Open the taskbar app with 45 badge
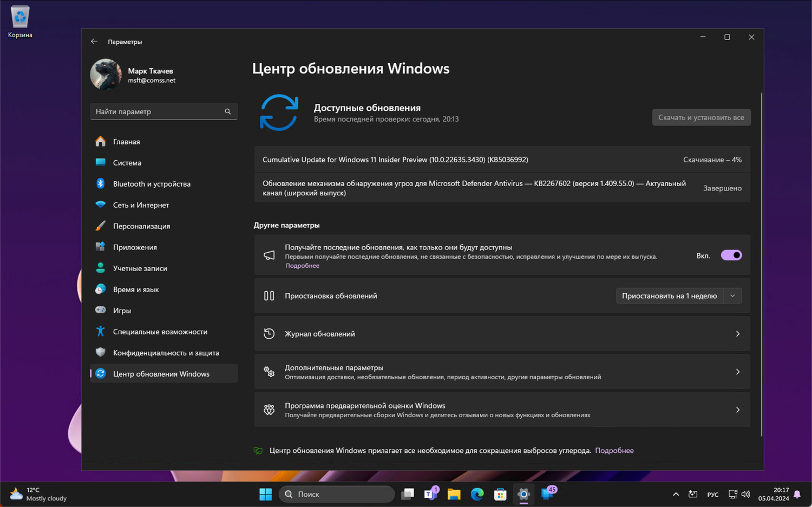The image size is (812, 507). pos(548,493)
